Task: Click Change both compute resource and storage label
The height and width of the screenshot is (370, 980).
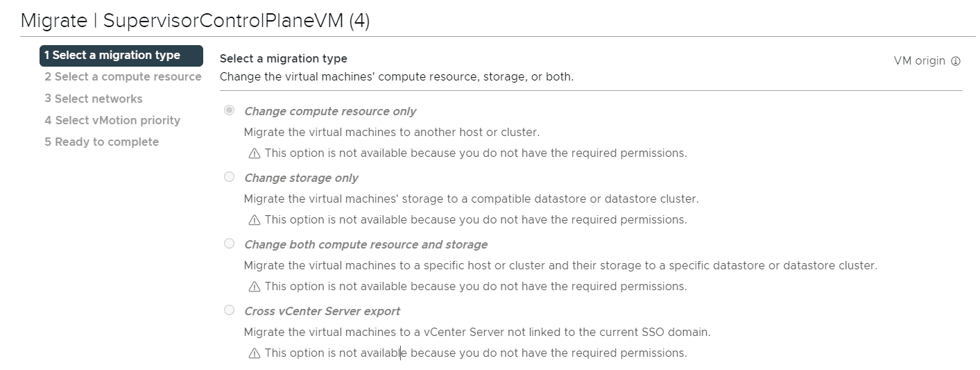Action: click(x=366, y=244)
